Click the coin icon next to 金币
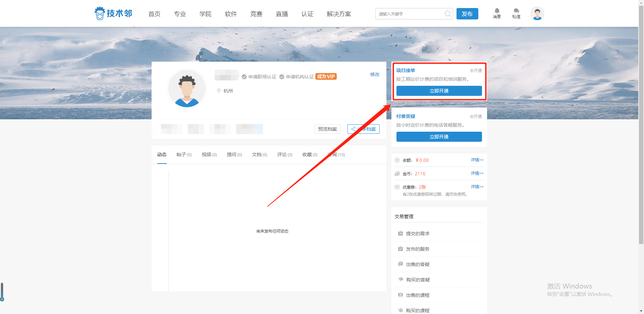The height and width of the screenshot is (314, 644). [x=397, y=173]
